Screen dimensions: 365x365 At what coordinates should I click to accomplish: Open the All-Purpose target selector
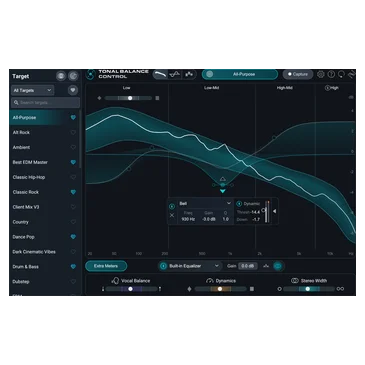240,74
